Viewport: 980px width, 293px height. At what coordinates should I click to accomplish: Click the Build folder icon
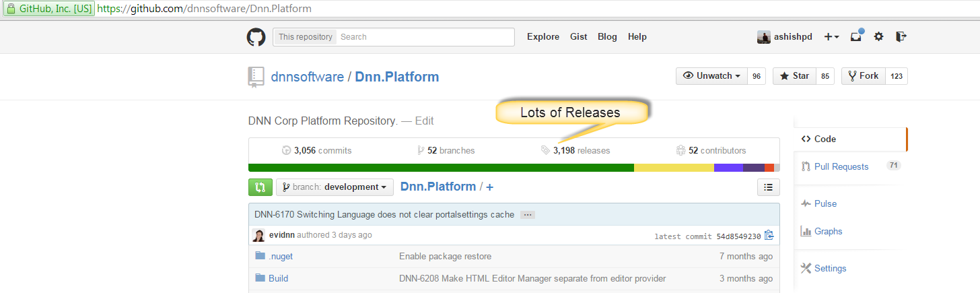pos(260,278)
